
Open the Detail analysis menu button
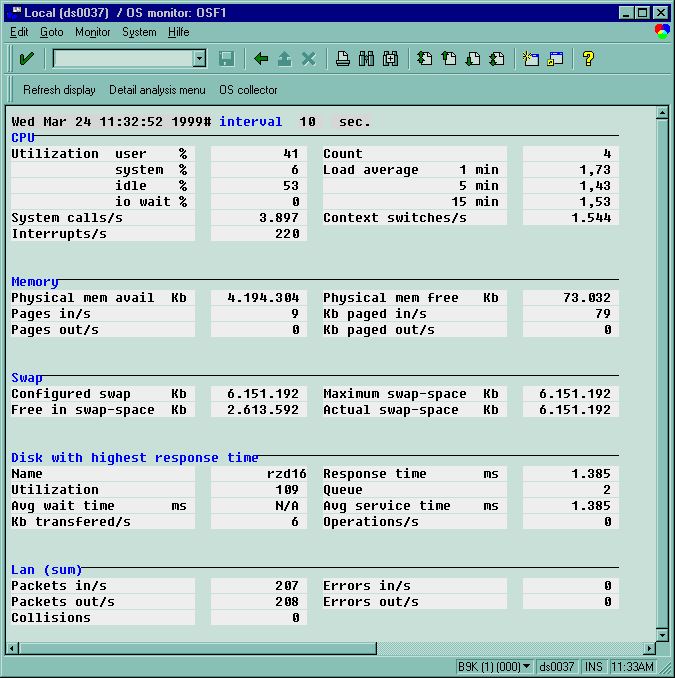pyautogui.click(x=157, y=90)
